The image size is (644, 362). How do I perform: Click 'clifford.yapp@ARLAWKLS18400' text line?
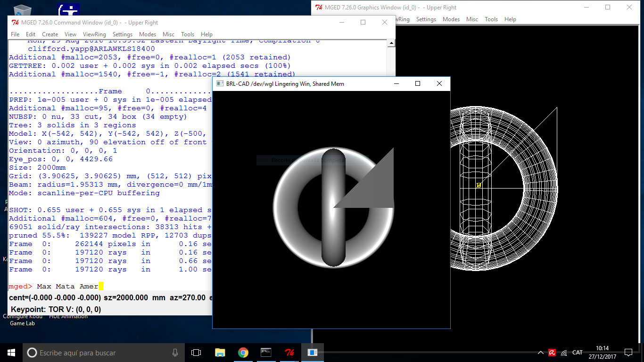91,49
